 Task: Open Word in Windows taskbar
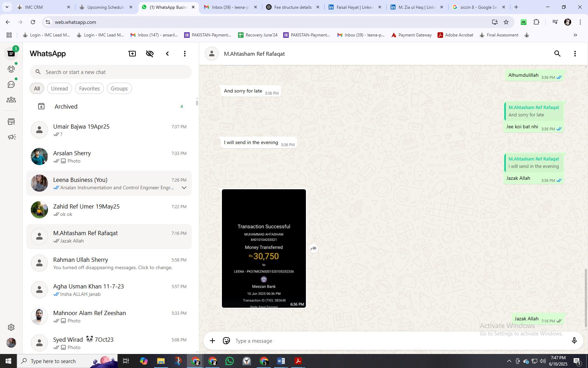[281, 361]
